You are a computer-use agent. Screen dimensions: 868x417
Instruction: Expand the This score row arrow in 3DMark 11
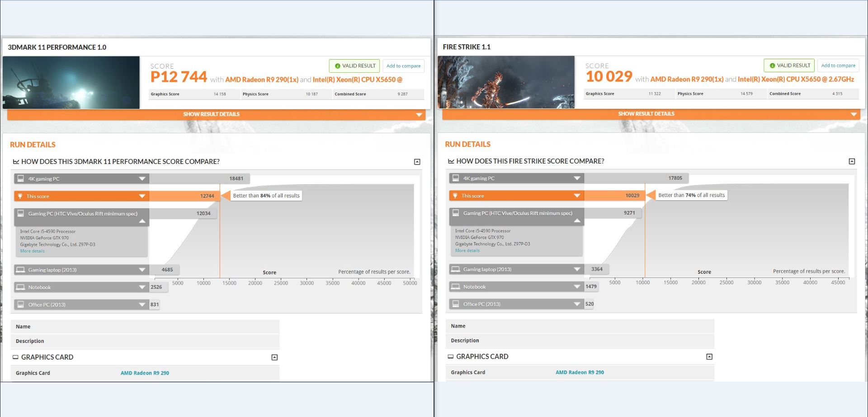(x=142, y=196)
